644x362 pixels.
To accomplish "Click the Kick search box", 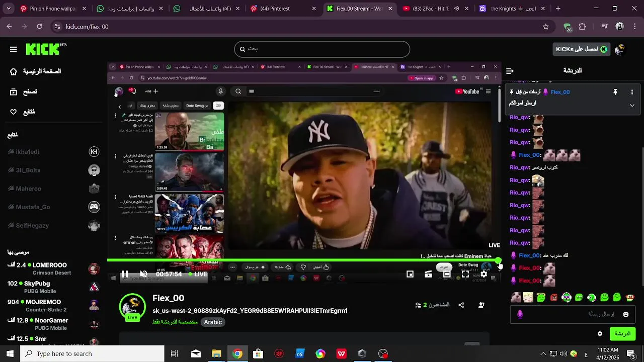I will pos(322,49).
